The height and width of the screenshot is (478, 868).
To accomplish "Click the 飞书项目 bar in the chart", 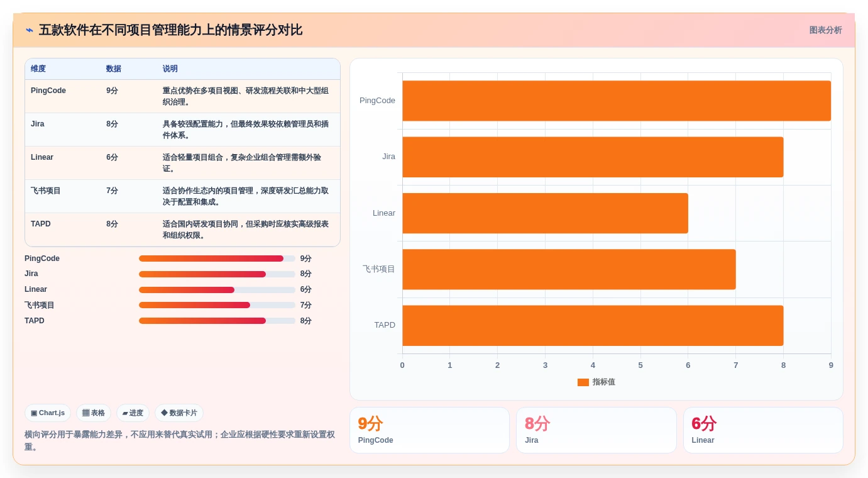I will (x=569, y=269).
